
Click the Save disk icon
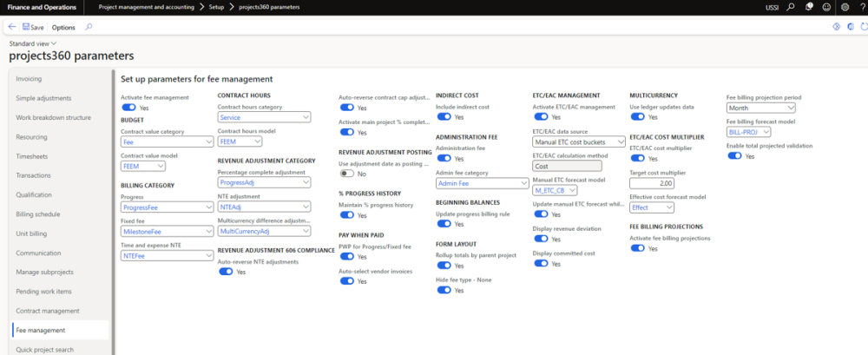[26, 27]
